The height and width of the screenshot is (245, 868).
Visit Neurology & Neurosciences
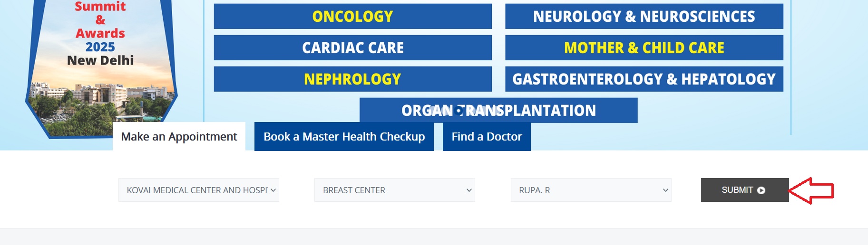click(644, 17)
